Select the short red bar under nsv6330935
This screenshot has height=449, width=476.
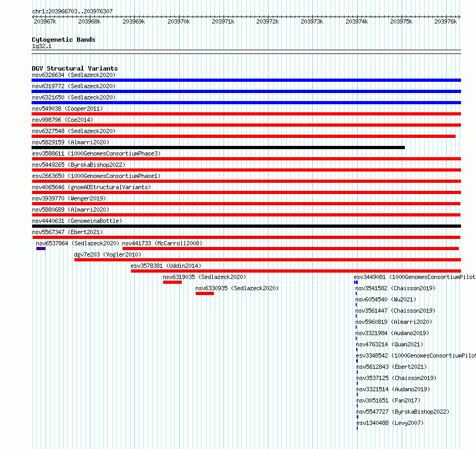[205, 293]
